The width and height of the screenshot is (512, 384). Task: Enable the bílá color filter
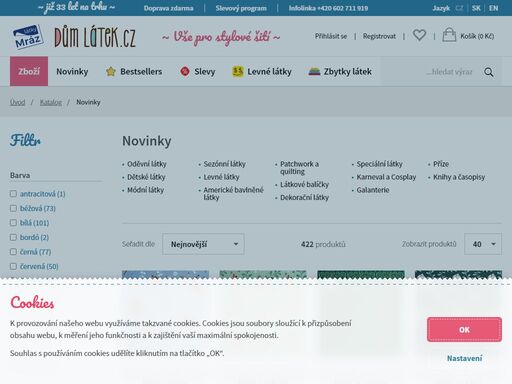(13, 223)
